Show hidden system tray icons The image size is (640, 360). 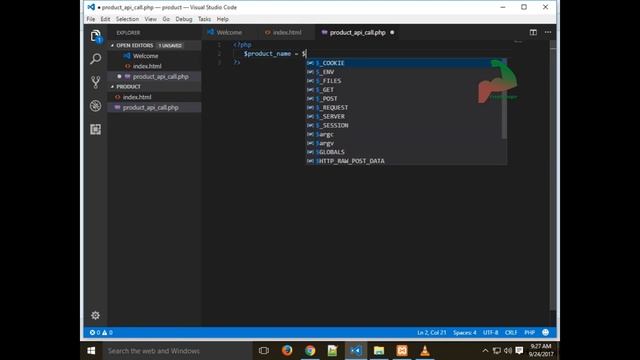coord(485,350)
